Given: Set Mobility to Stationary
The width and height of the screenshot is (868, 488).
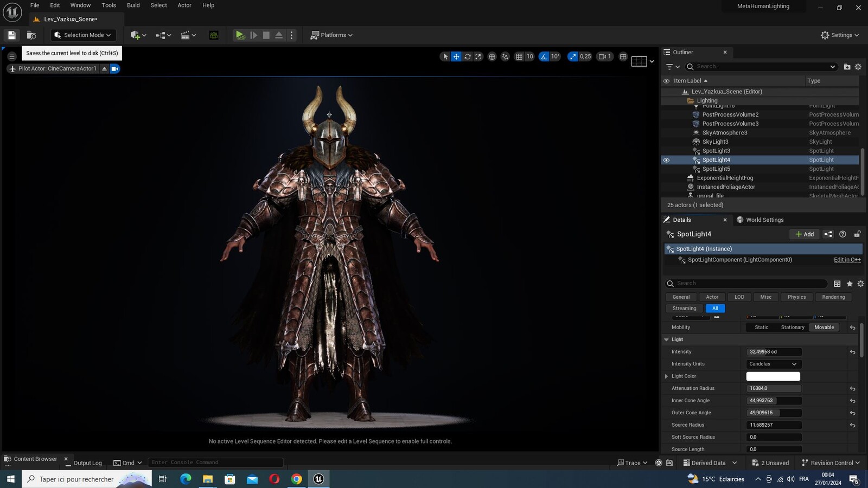Looking at the screenshot, I should tap(792, 328).
